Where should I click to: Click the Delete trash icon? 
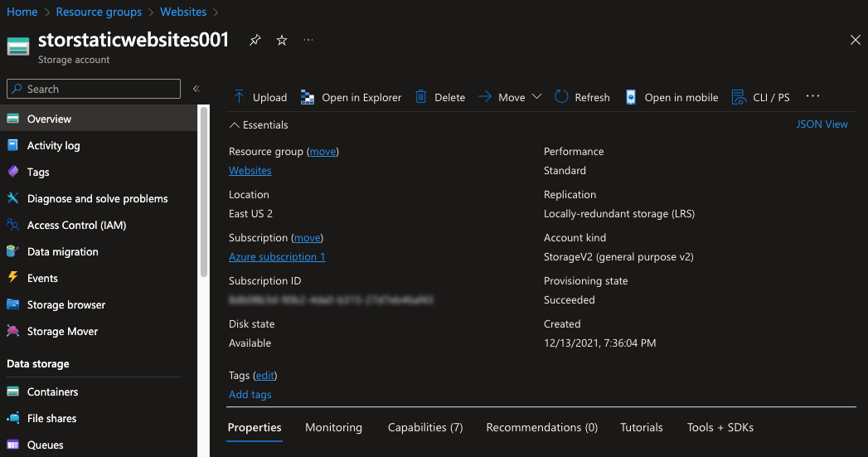[x=421, y=97]
